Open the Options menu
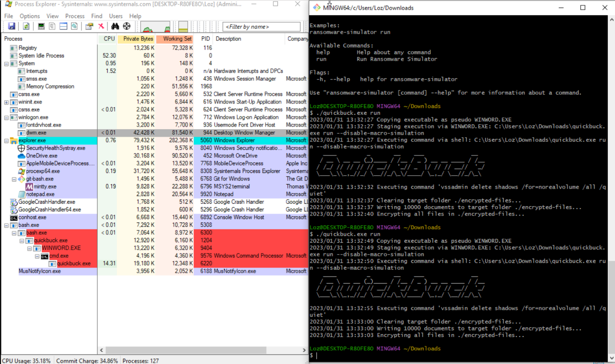 [x=30, y=16]
